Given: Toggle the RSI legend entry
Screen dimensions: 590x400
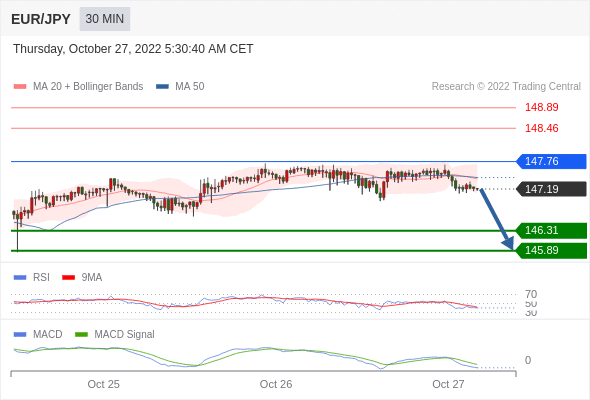Looking at the screenshot, I should 32,277.
